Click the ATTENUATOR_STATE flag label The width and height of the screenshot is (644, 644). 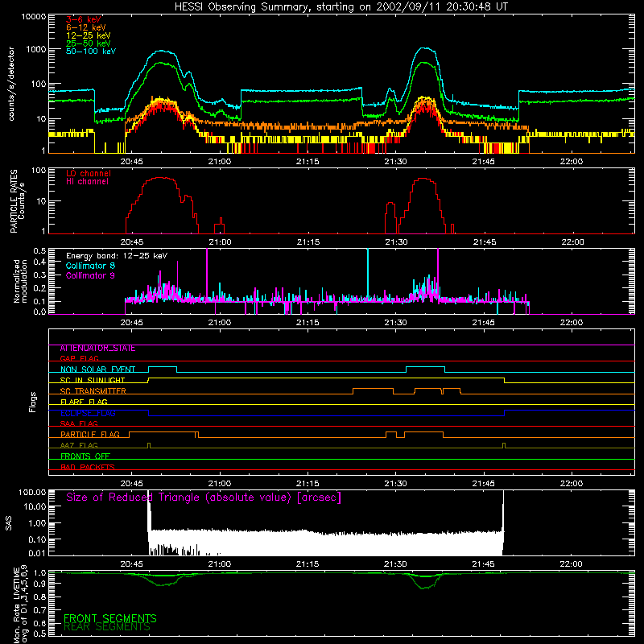tap(97, 349)
